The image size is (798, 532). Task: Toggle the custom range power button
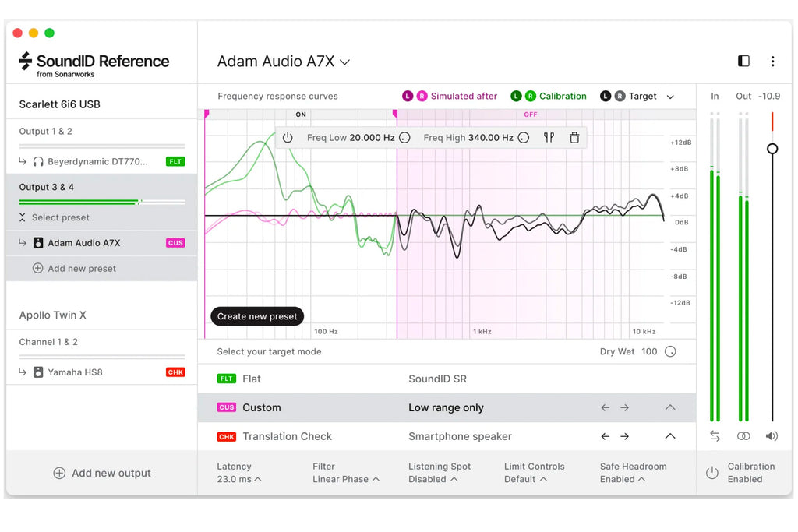pyautogui.click(x=288, y=137)
